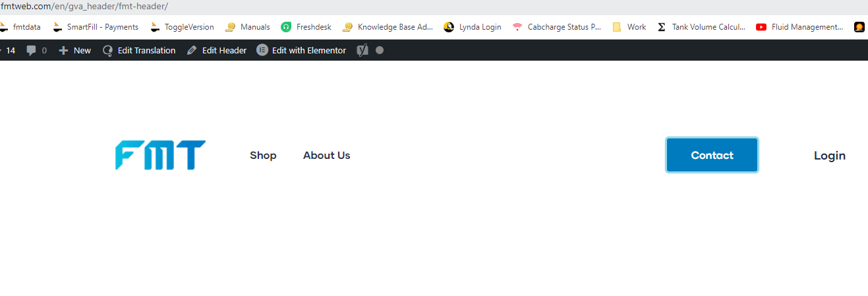
Task: Open the Freshdesk bookmark
Action: click(x=306, y=27)
